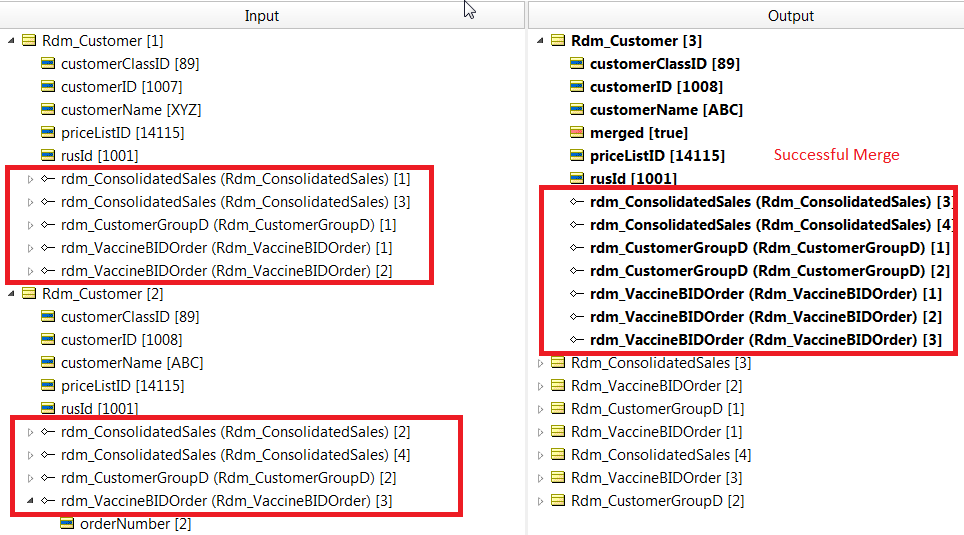964x535 pixels.
Task: Click entity icon of Output Rdm_CustomerGroupD [2]
Action: click(x=558, y=501)
